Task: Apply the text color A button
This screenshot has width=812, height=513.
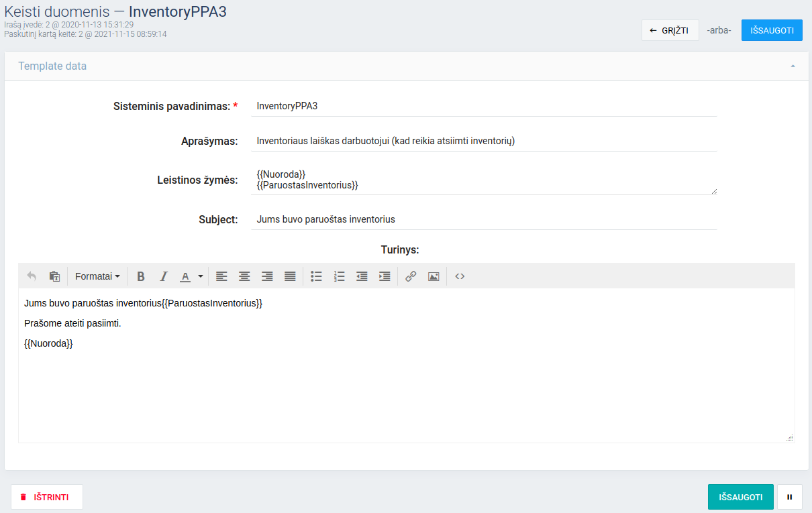Action: click(x=185, y=276)
